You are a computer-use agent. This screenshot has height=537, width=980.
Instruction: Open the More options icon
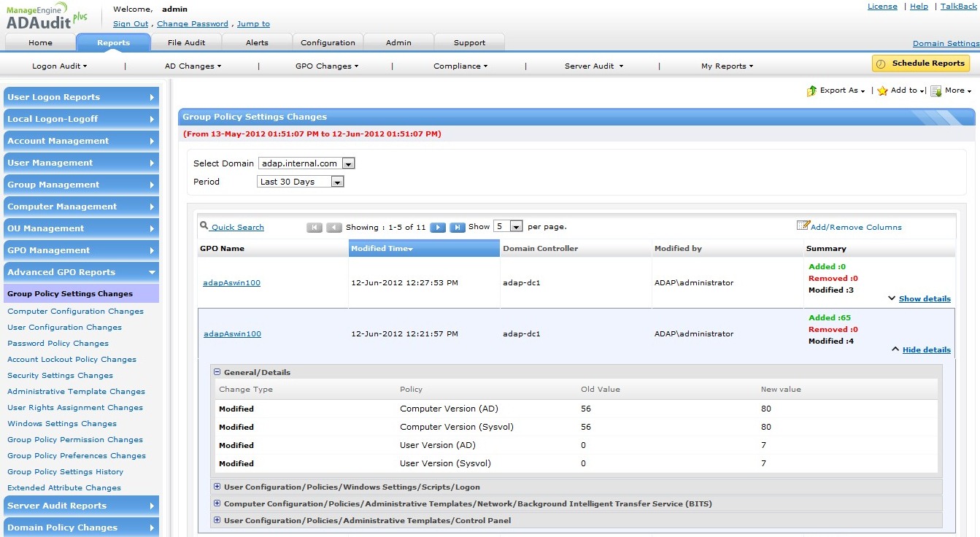click(x=935, y=90)
